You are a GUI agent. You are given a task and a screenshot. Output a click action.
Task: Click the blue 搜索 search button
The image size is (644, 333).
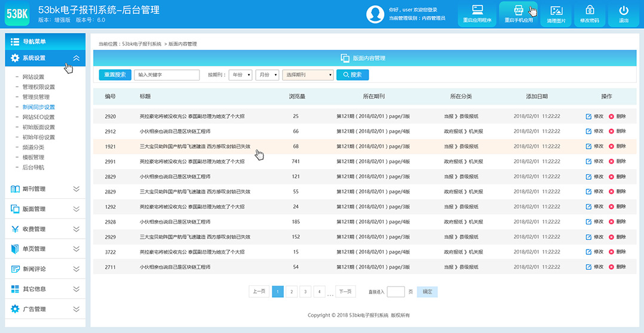pos(352,75)
